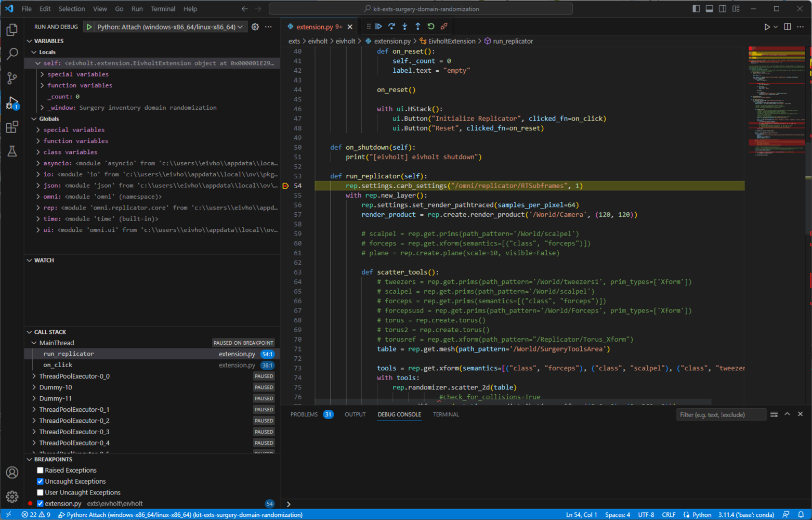Open the Extensions view in activity bar

pos(12,127)
